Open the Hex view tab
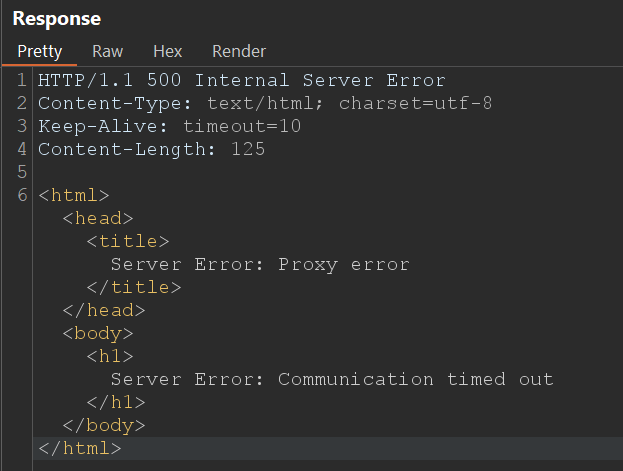This screenshot has height=471, width=623. coord(167,51)
